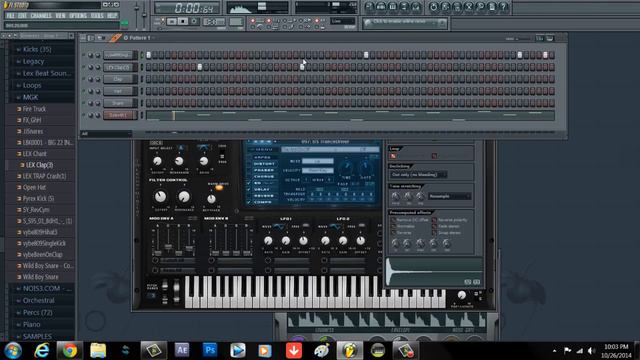Open the Declicking mode dropdown
The height and width of the screenshot is (360, 640).
click(x=418, y=175)
